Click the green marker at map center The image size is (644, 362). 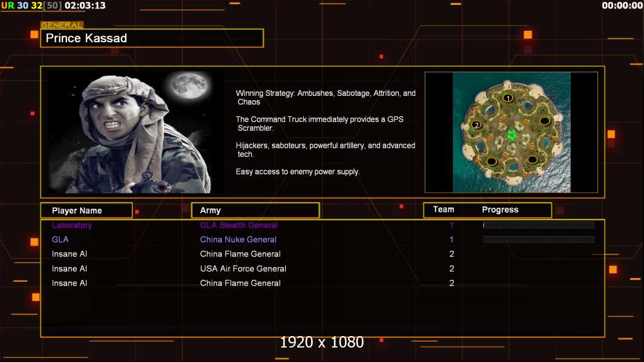tap(511, 135)
